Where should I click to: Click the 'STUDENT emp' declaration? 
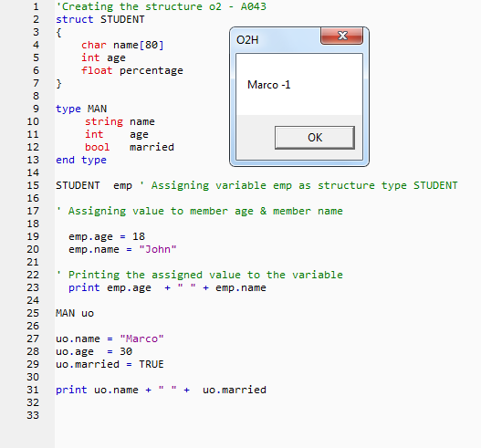(x=94, y=185)
